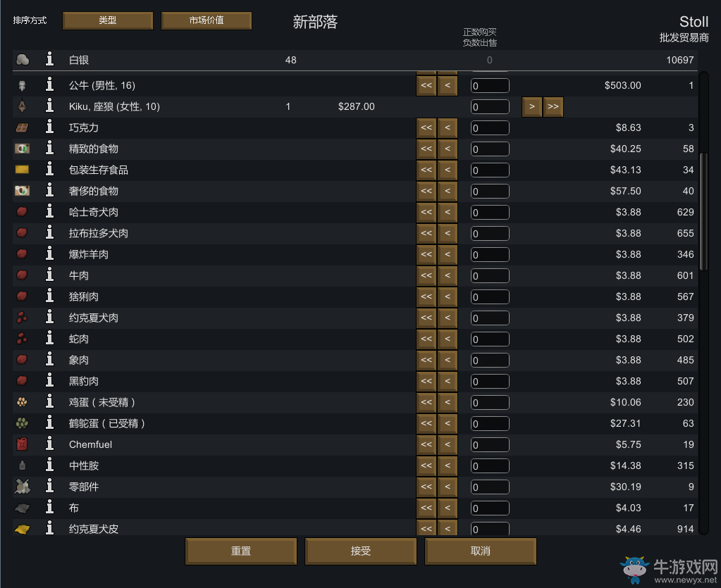
Task: Click the 约克夏犬皮 leather icon
Action: 22,530
